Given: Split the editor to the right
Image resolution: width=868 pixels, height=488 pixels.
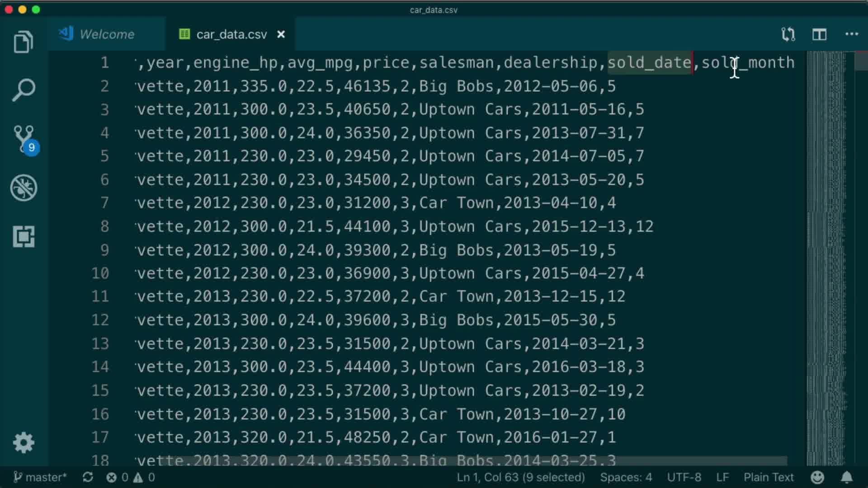Looking at the screenshot, I should (x=819, y=34).
